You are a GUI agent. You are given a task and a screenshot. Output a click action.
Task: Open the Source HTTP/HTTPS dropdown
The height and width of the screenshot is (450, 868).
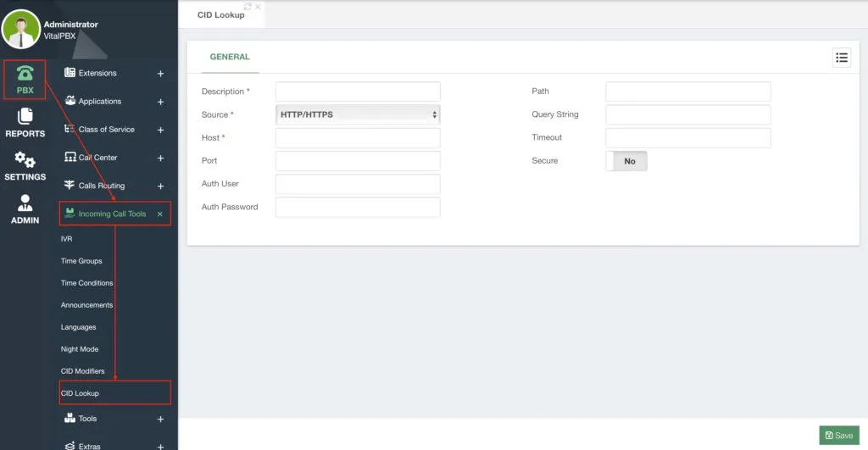[x=358, y=114]
